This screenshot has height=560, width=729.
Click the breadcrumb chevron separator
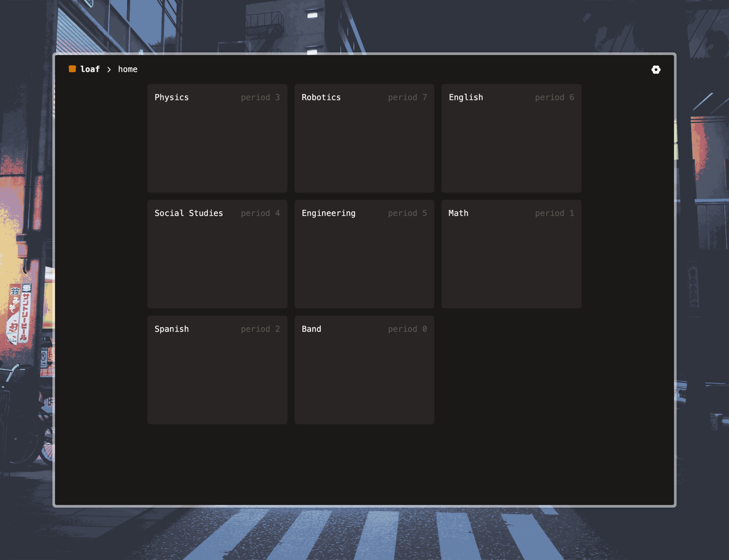click(109, 69)
